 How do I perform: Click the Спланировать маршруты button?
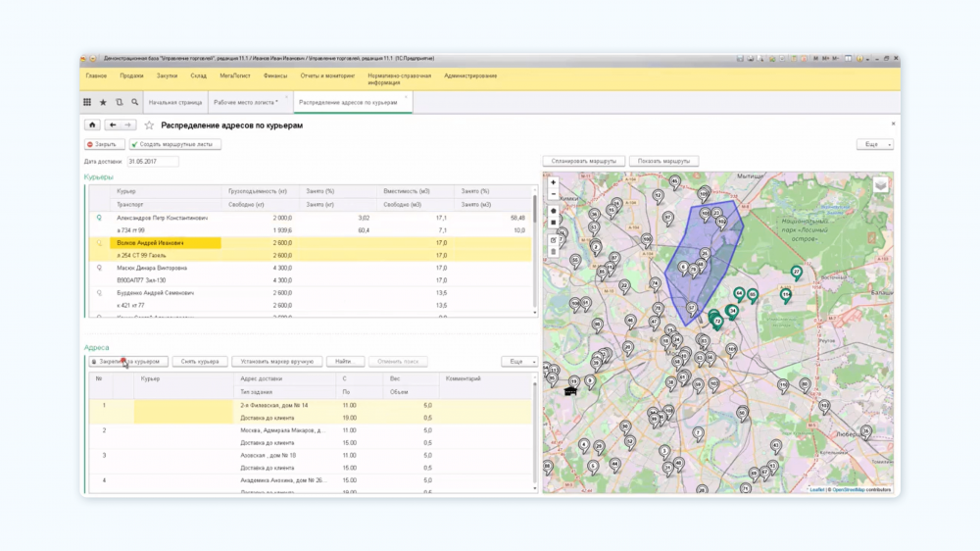click(583, 161)
